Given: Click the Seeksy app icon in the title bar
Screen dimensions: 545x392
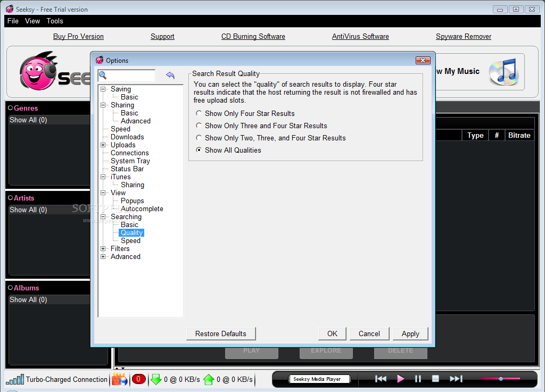Looking at the screenshot, I should tap(10, 9).
